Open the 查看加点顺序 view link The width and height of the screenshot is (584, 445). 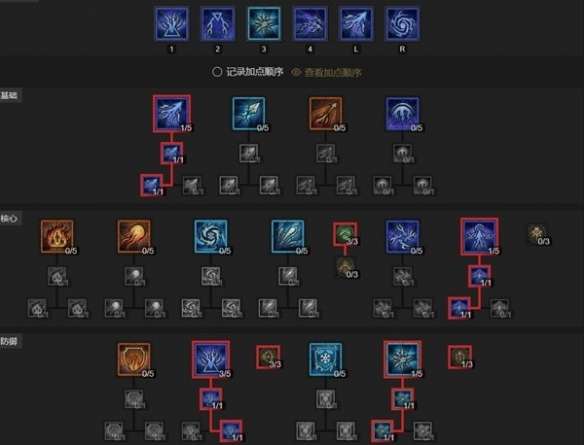click(x=333, y=73)
